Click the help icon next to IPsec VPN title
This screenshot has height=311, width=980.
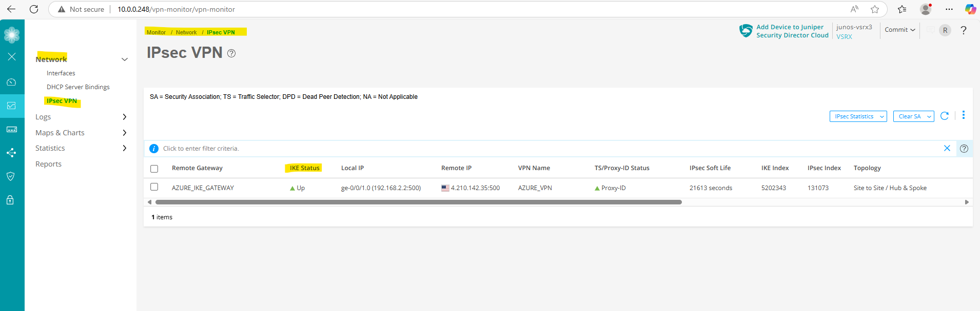click(x=231, y=53)
